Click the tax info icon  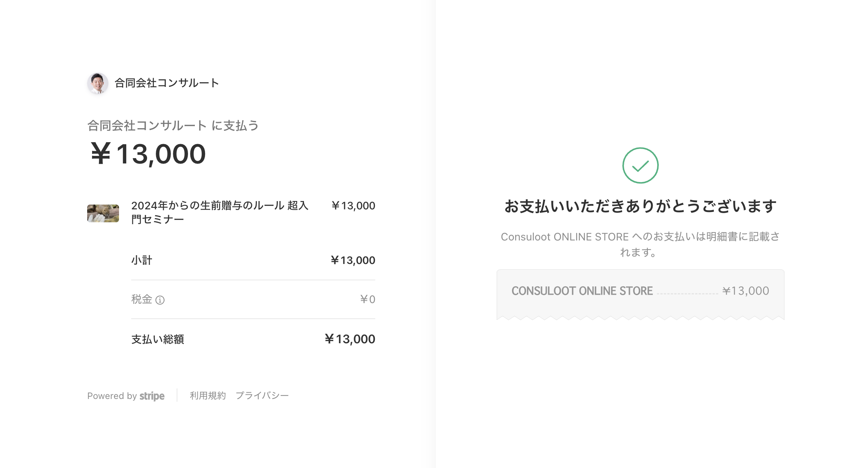pyautogui.click(x=160, y=300)
